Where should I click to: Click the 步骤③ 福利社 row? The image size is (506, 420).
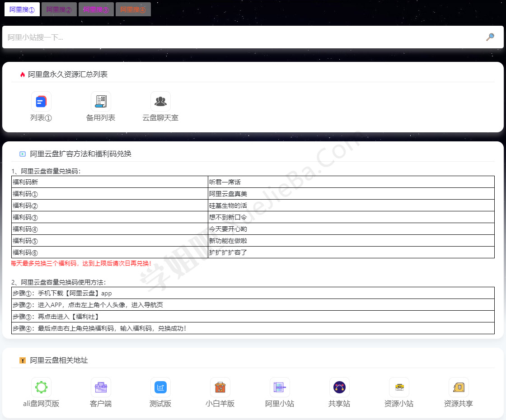[253, 317]
